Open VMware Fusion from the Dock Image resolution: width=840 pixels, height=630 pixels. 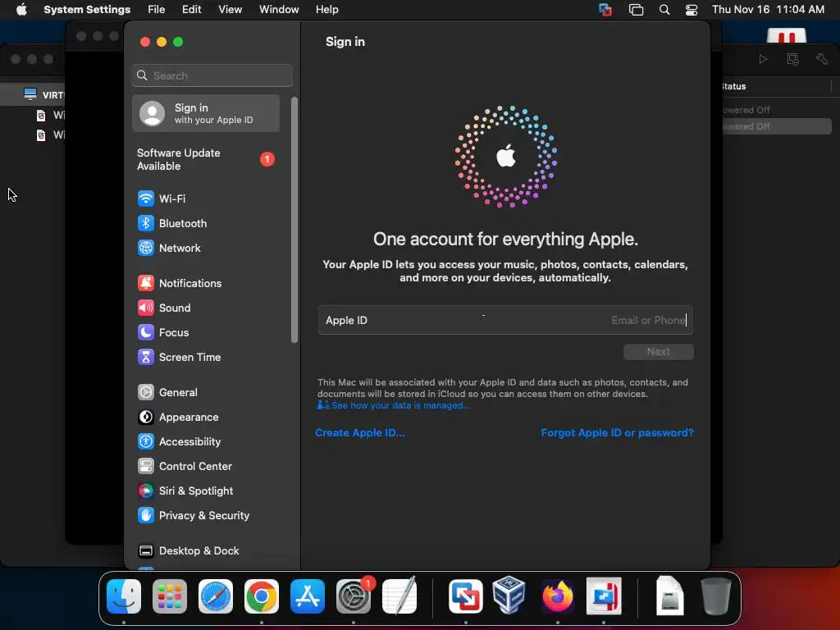466,596
